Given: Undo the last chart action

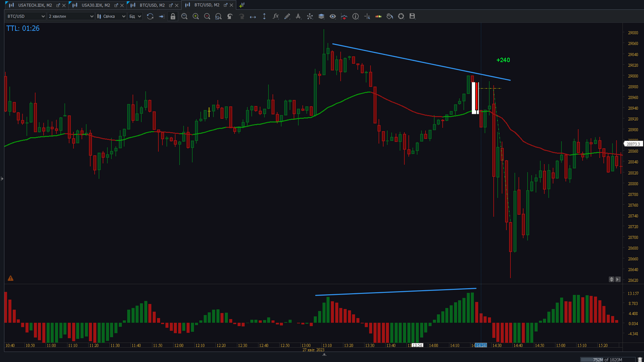Looking at the screenshot, I should (230, 16).
